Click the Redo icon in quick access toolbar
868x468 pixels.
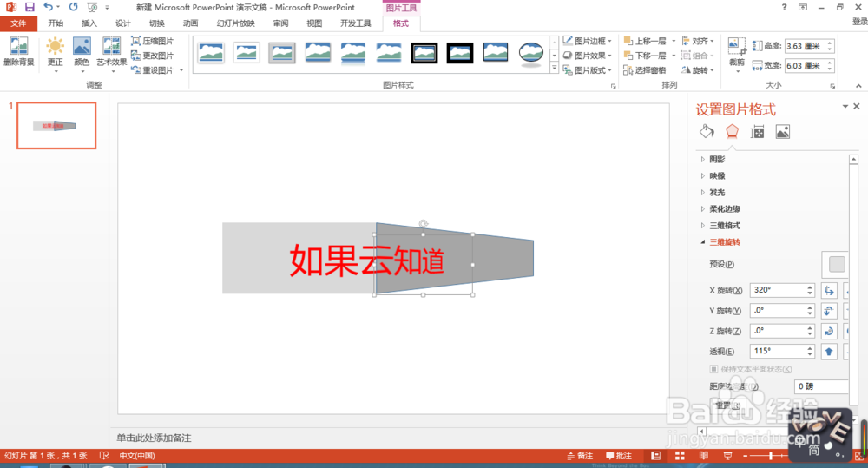[73, 7]
